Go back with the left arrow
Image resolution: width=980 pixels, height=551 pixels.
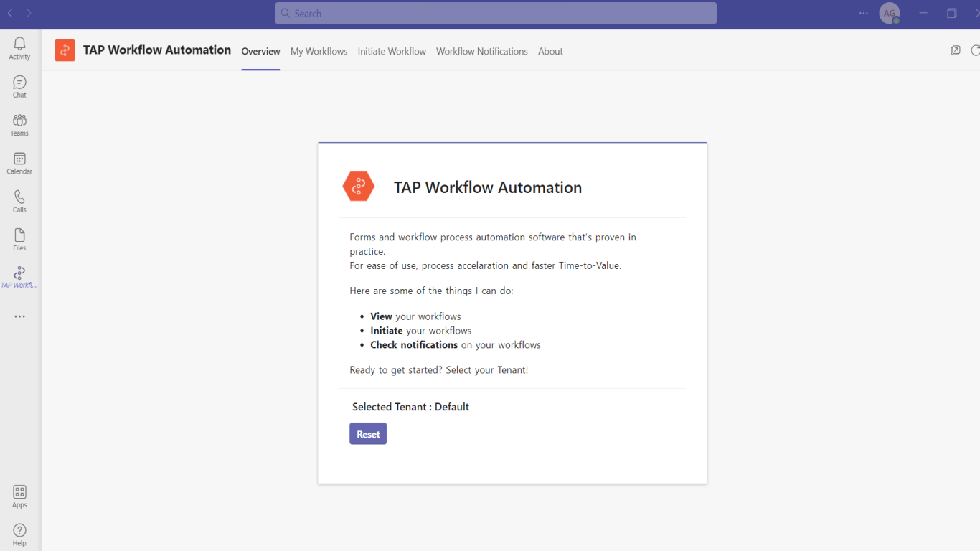click(x=10, y=13)
